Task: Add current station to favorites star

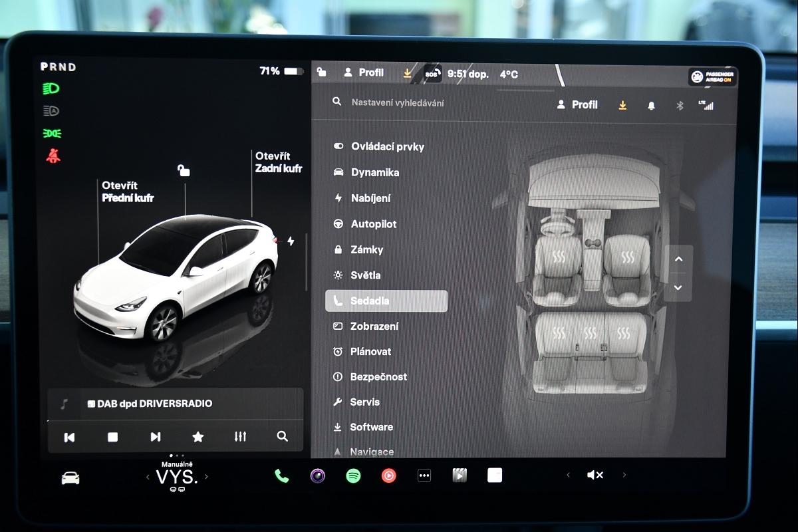Action: point(198,437)
